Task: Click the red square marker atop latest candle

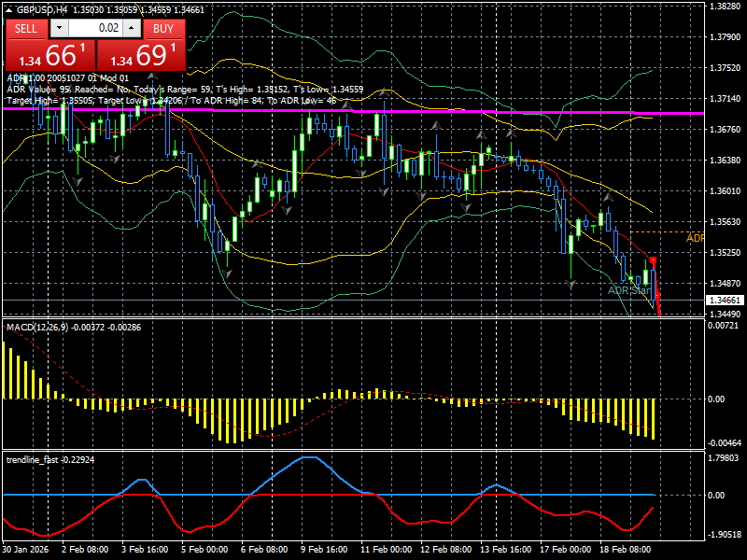Action: point(653,260)
